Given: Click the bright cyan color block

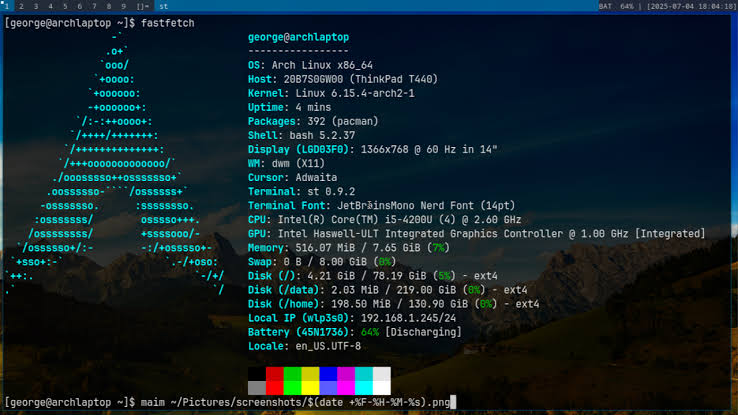Looking at the screenshot, I should pos(364,388).
